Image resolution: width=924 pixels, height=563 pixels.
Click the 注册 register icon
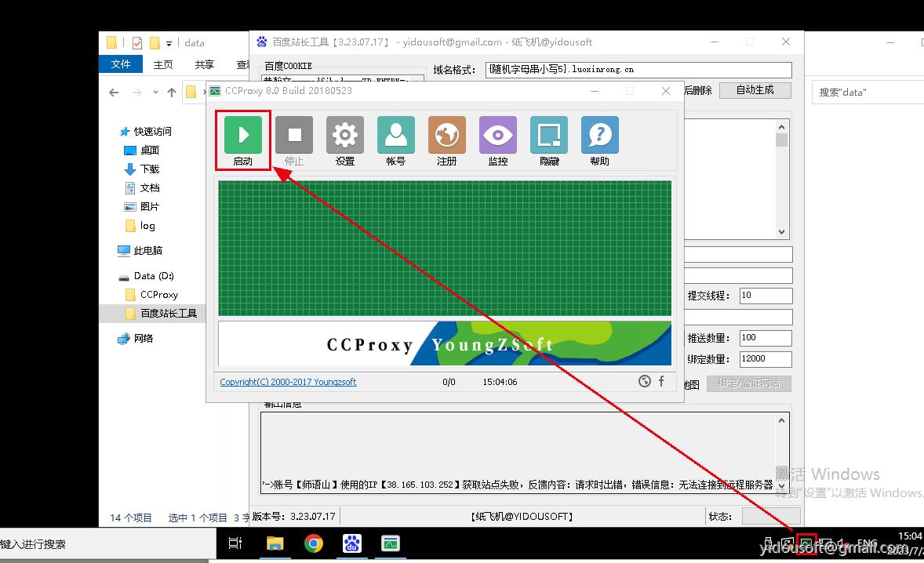pos(446,141)
